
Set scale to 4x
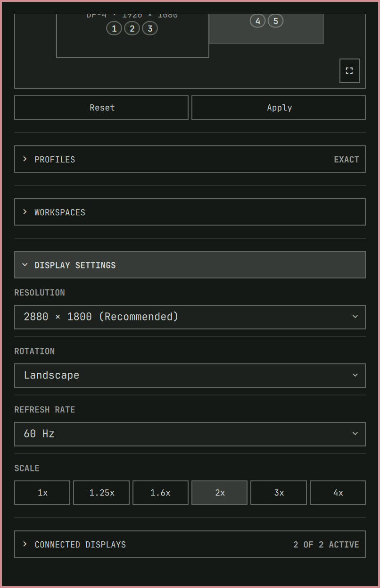coord(338,493)
